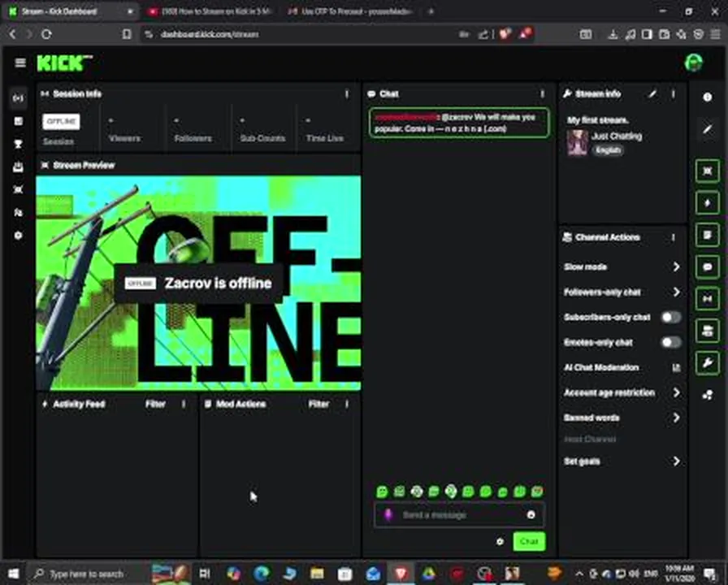The height and width of the screenshot is (585, 728).
Task: Click Just Chatting category name
Action: 617,136
